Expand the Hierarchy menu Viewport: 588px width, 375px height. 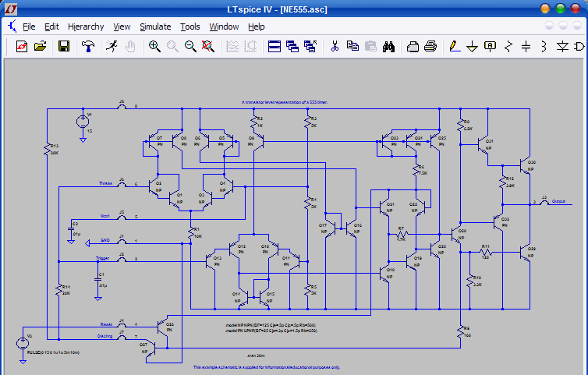coord(86,27)
